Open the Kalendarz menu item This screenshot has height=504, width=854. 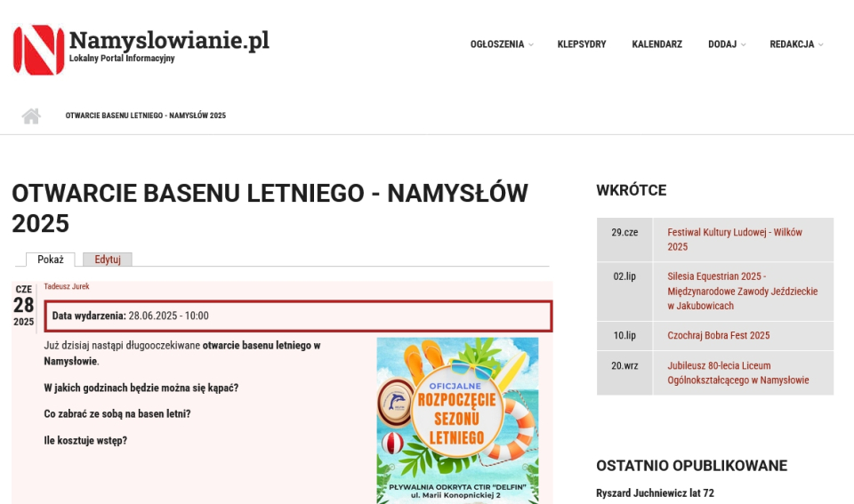(x=657, y=44)
